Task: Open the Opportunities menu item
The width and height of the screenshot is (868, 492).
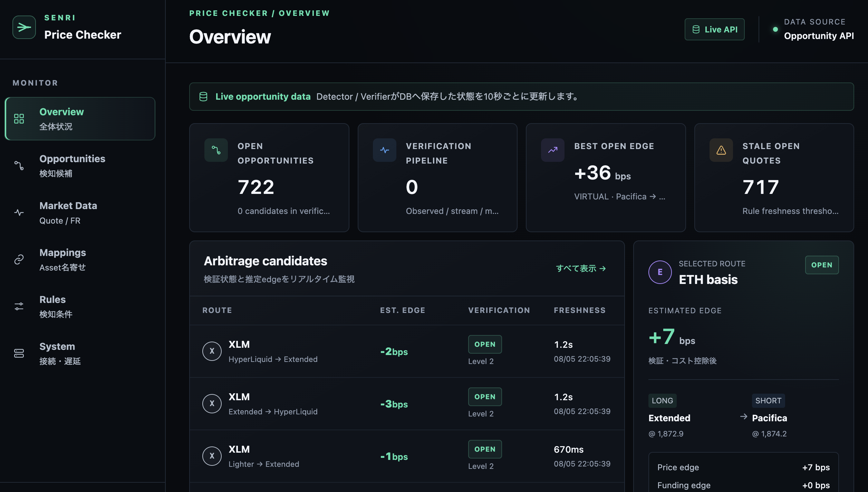Action: click(x=80, y=166)
